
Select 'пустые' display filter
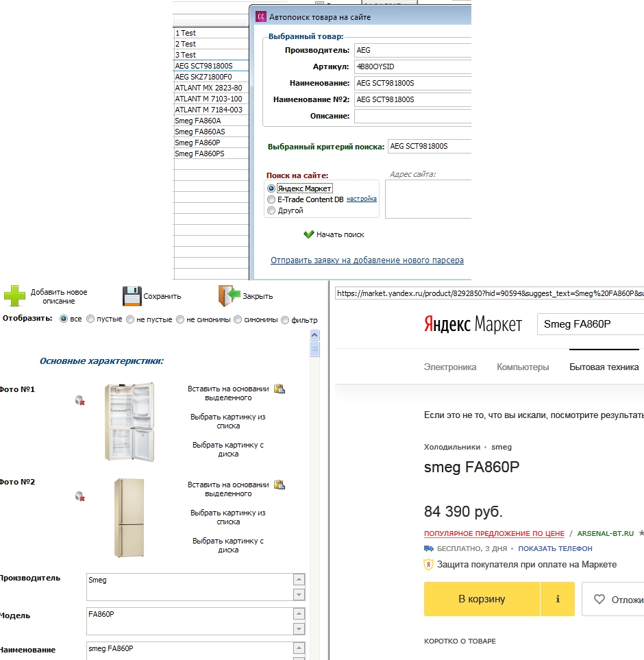point(90,319)
